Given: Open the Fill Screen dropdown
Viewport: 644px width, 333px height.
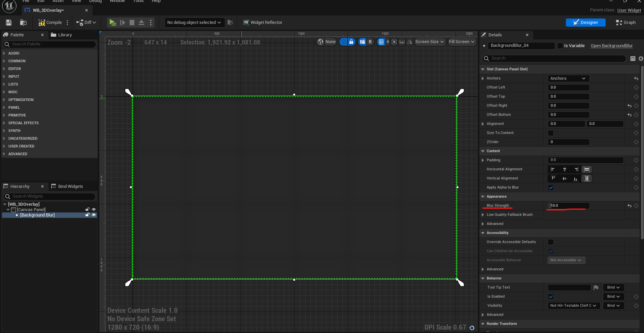Looking at the screenshot, I should (x=462, y=42).
